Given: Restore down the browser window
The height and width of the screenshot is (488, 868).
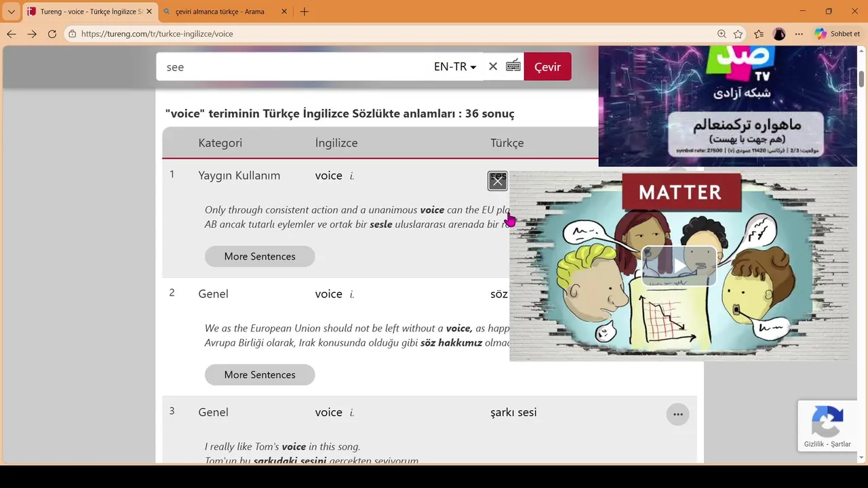Looking at the screenshot, I should pos(829,12).
